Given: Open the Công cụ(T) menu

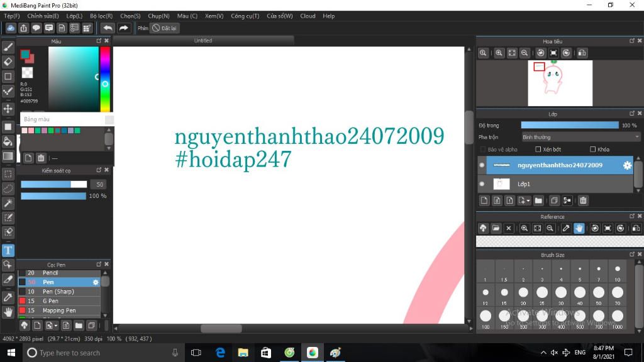Looking at the screenshot, I should coord(245,16).
